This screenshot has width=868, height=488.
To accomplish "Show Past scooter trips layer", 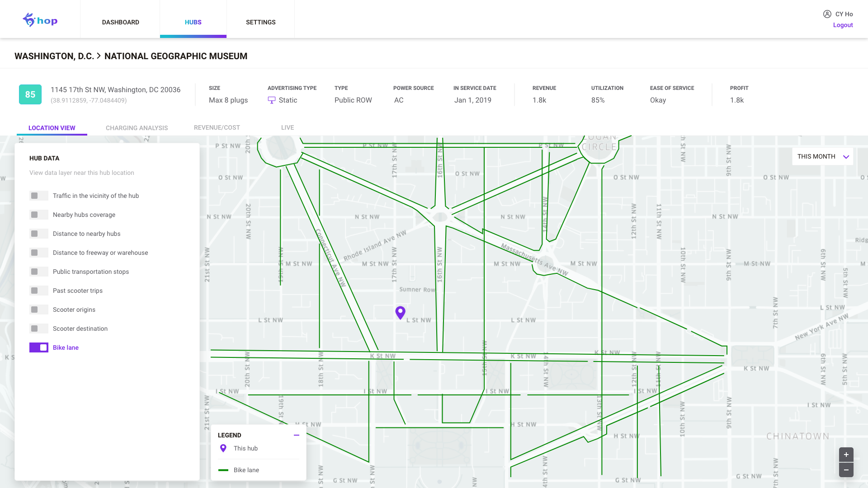I will pos(39,291).
